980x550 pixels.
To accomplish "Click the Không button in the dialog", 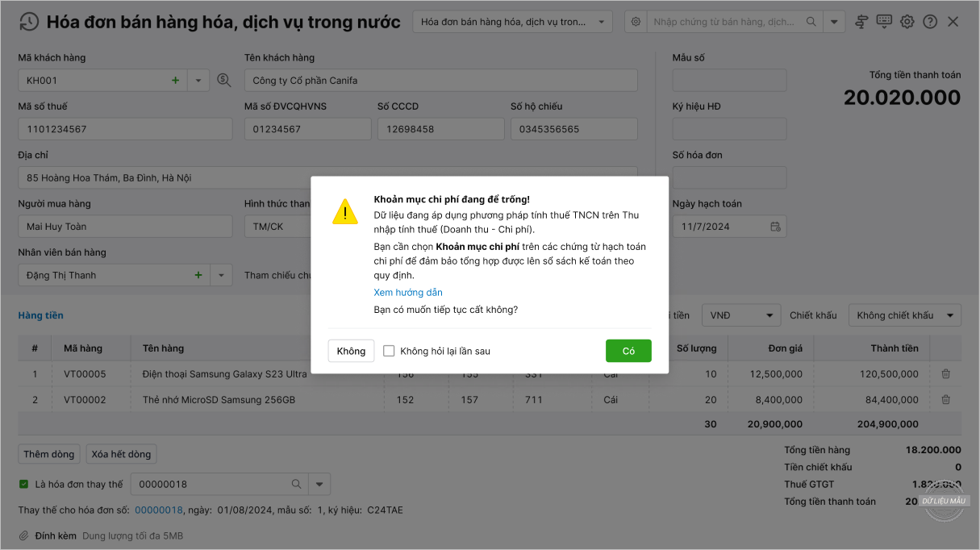I will 351,351.
